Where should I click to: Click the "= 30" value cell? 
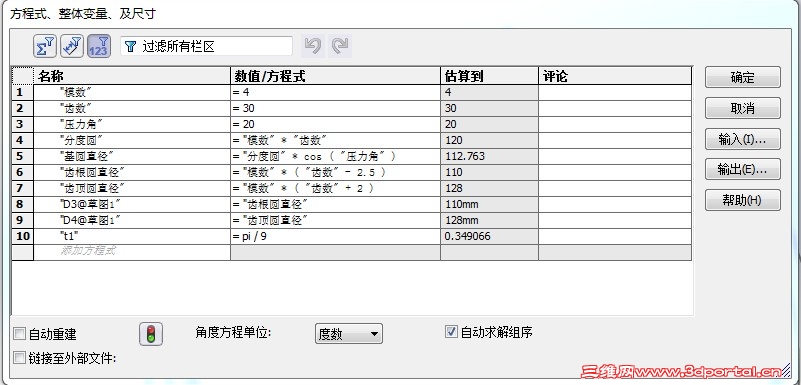pyautogui.click(x=336, y=108)
